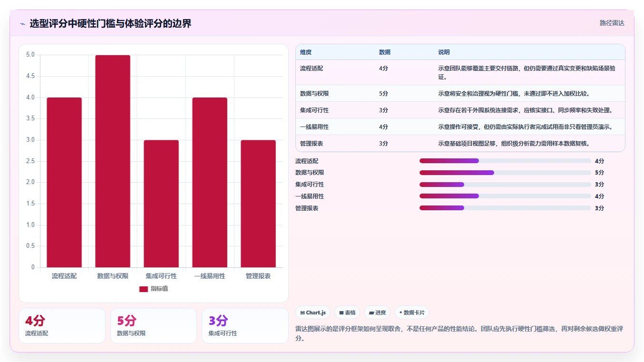This screenshot has height=362, width=644.
Task: Click the description starting 示意团队能够覆盖主要交付链路
Action: [527, 72]
